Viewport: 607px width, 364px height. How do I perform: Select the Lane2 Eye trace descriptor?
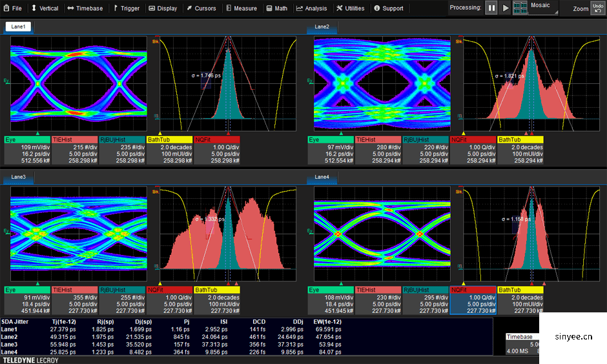click(331, 150)
